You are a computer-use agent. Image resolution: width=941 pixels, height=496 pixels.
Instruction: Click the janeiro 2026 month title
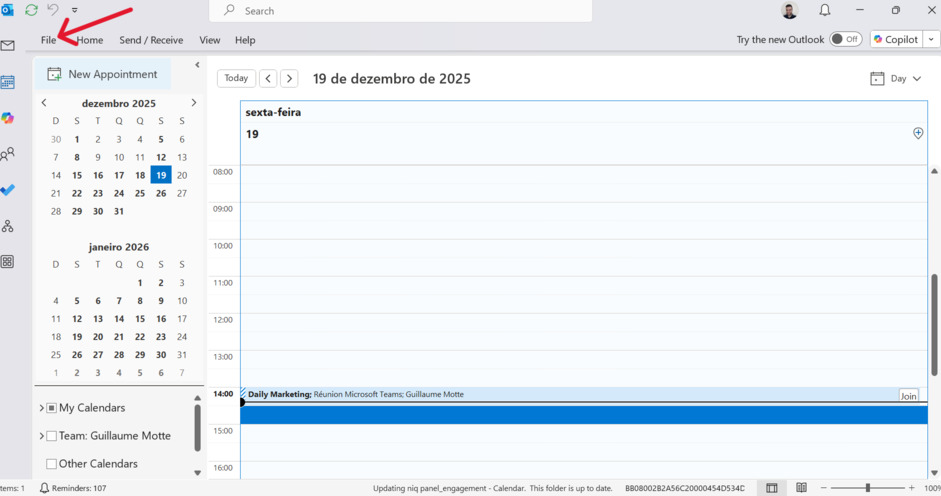[x=119, y=247]
